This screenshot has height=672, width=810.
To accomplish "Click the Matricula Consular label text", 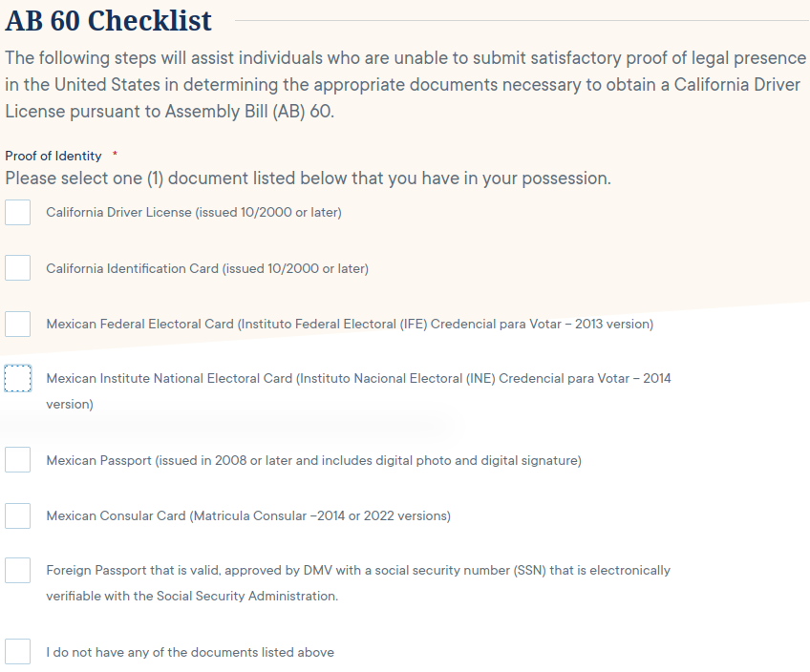I will (248, 515).
